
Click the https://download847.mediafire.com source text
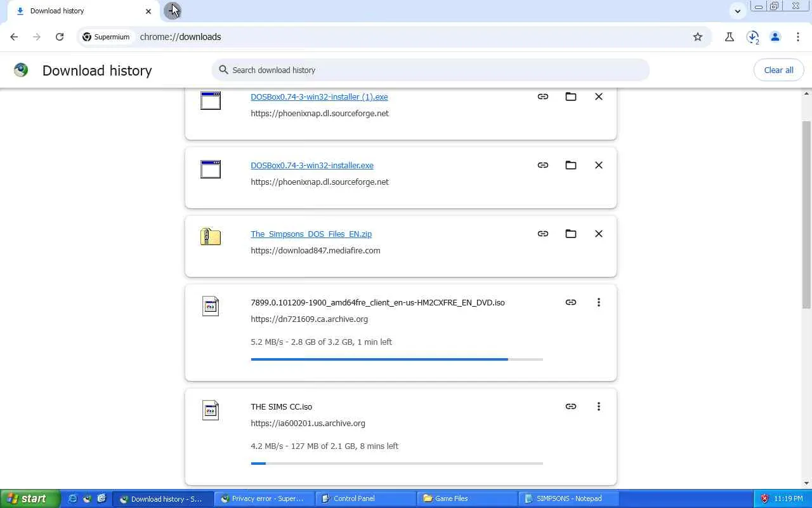(x=315, y=250)
